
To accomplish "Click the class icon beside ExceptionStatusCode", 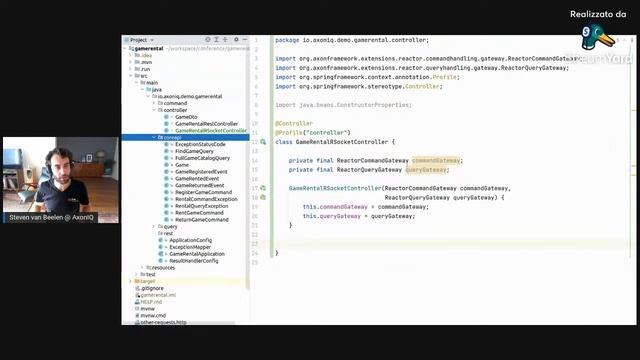I will 167,144.
